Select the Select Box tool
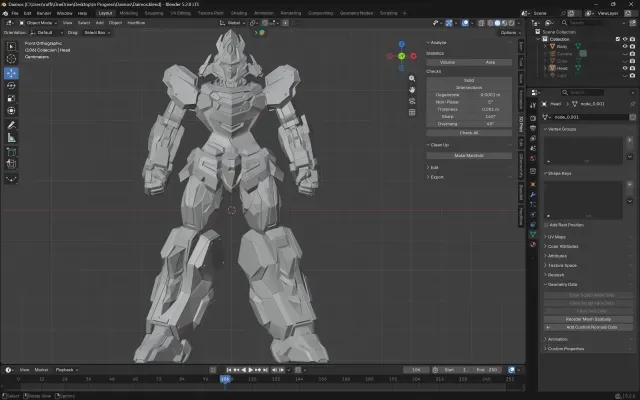The height and width of the screenshot is (400, 640). 11,47
